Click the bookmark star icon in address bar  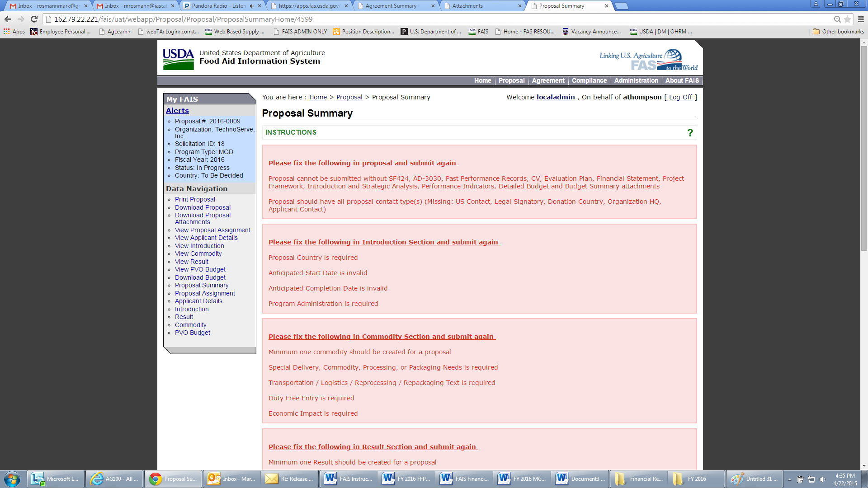pyautogui.click(x=847, y=19)
